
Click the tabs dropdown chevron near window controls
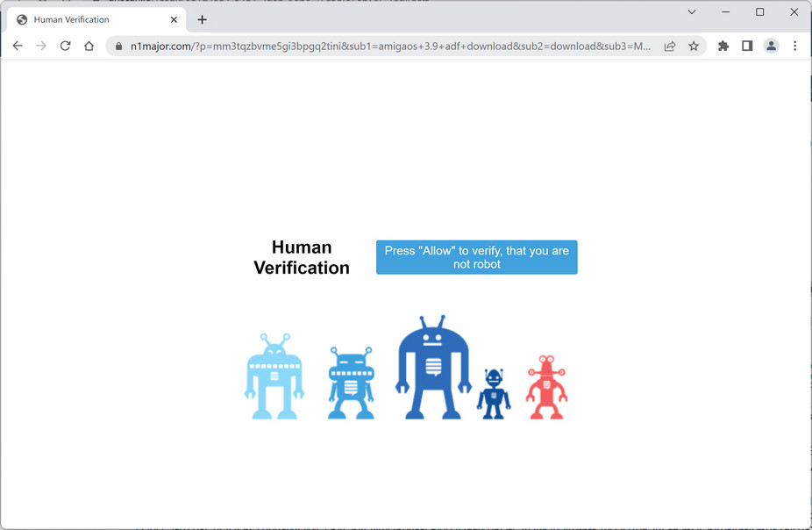[691, 12]
